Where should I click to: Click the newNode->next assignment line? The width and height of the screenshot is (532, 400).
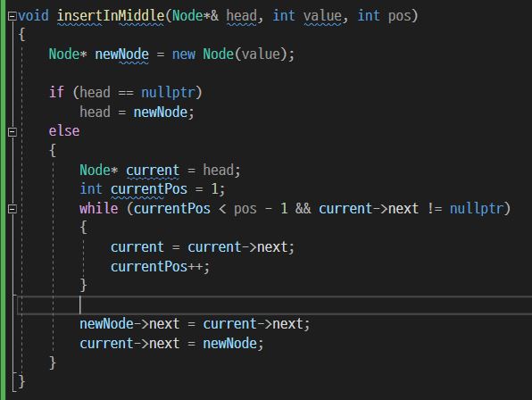(x=195, y=324)
